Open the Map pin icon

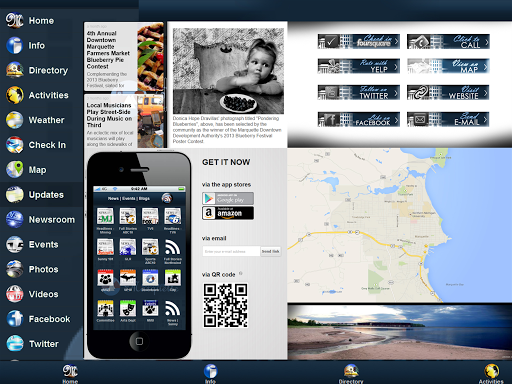(x=15, y=170)
